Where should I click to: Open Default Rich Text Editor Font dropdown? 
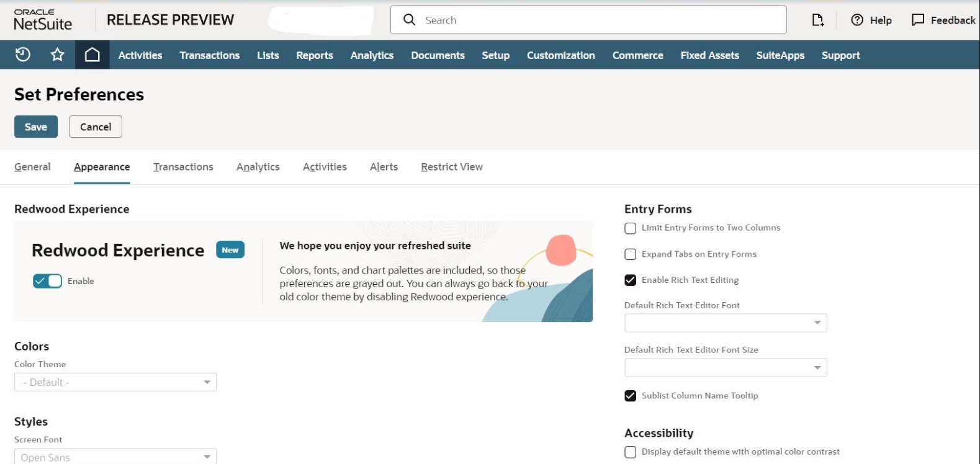[726, 323]
